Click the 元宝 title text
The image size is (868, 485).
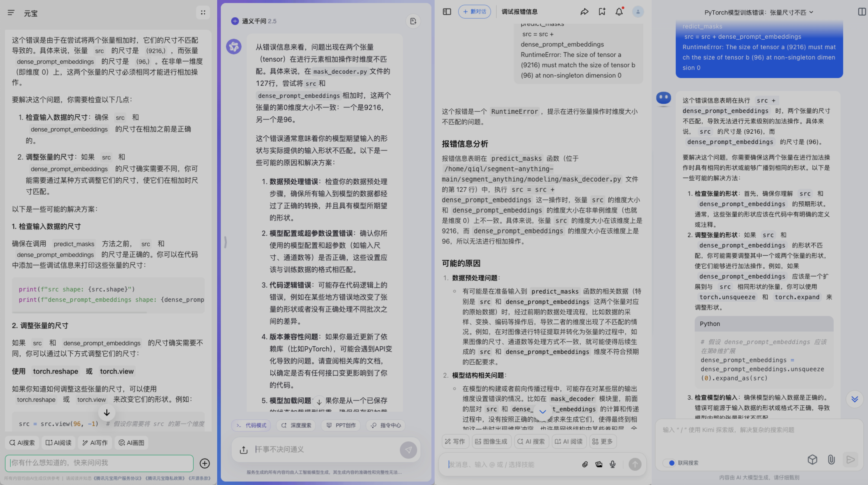pyautogui.click(x=31, y=13)
